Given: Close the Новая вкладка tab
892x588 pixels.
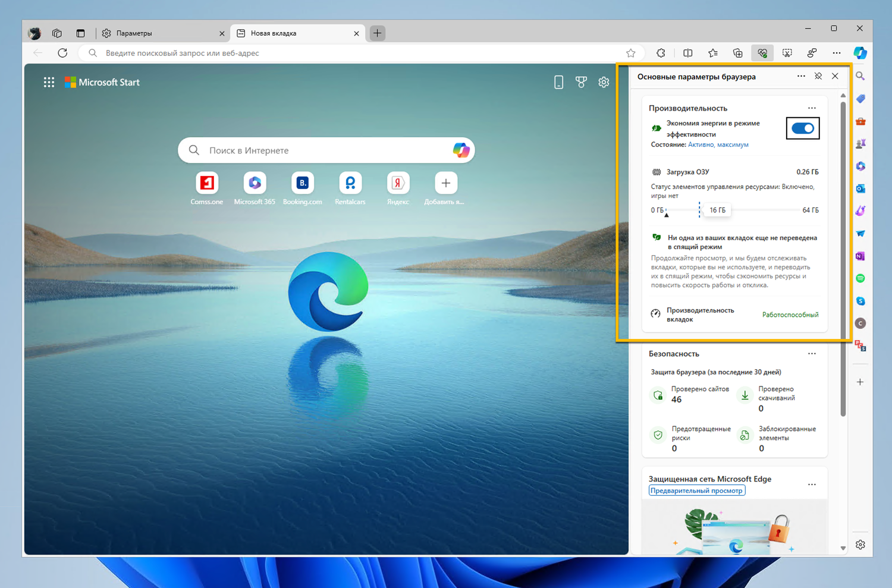Looking at the screenshot, I should point(356,33).
